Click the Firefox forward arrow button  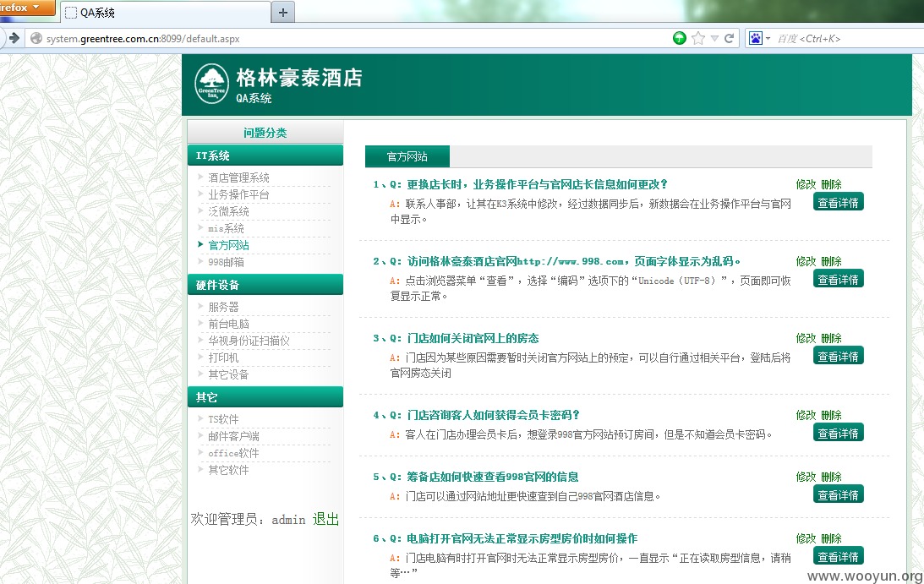click(14, 38)
